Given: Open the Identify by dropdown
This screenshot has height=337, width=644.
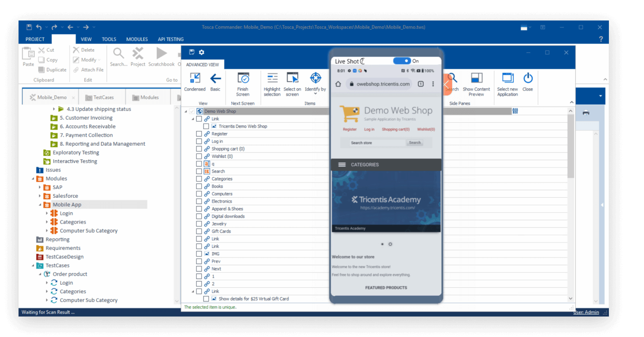Looking at the screenshot, I should tap(315, 84).
